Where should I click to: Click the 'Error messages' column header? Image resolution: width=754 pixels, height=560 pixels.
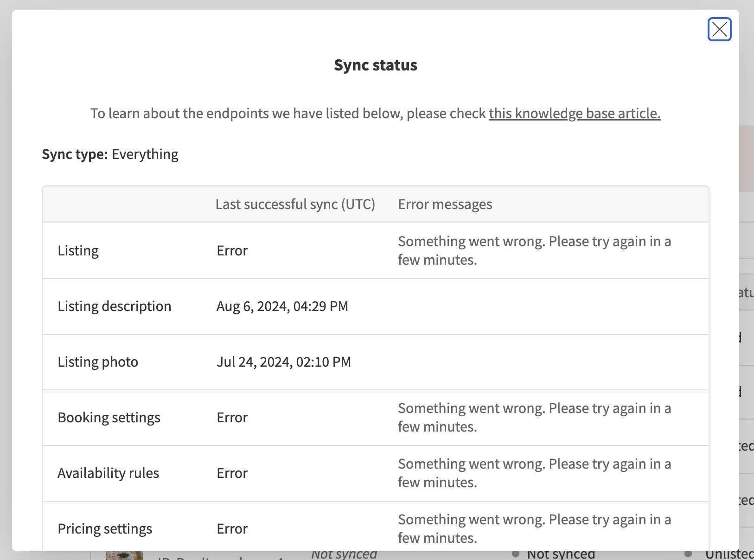445,204
